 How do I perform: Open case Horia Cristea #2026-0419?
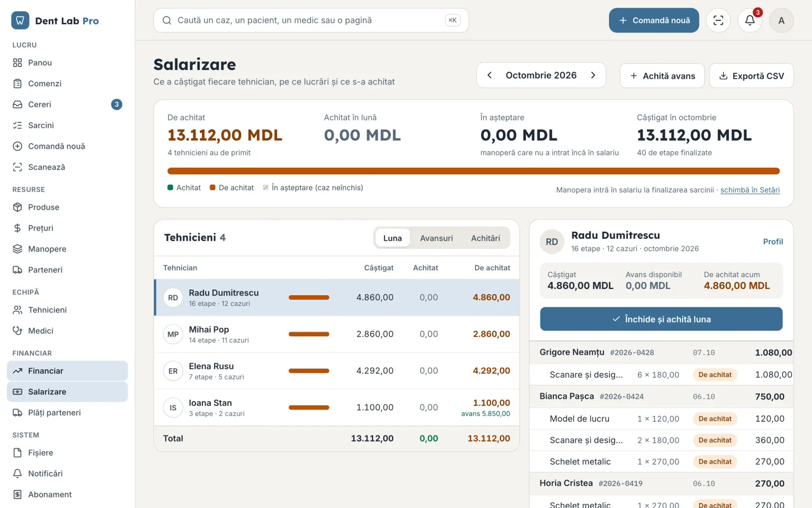tap(661, 484)
